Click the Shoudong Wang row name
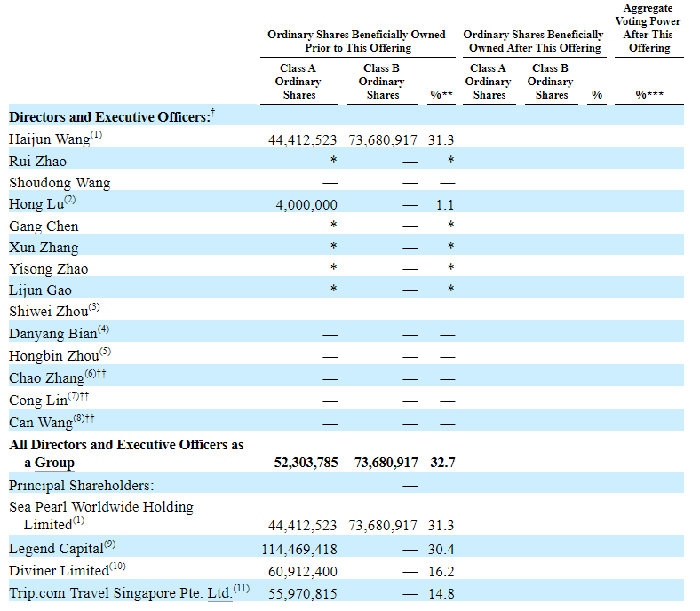This screenshot has height=611, width=700. [x=60, y=183]
